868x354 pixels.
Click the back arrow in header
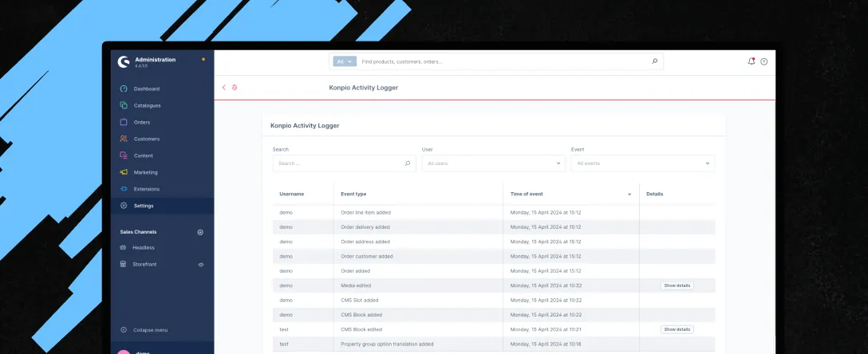tap(224, 88)
